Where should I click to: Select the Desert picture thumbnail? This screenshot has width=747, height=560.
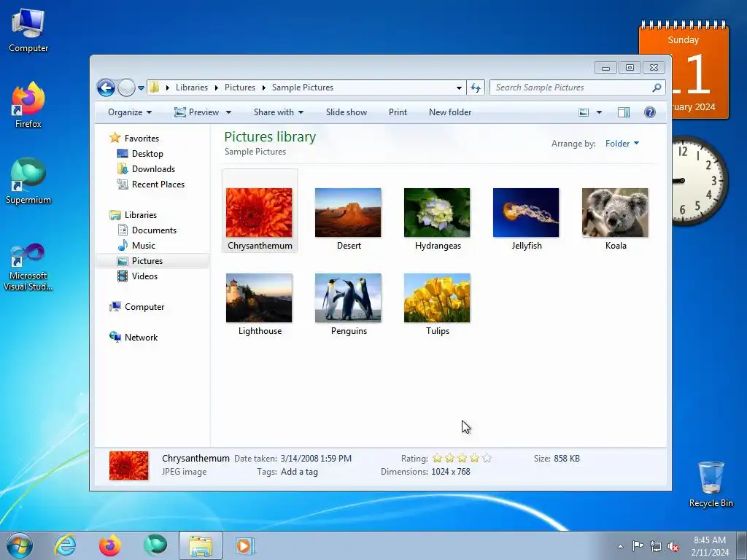(348, 212)
